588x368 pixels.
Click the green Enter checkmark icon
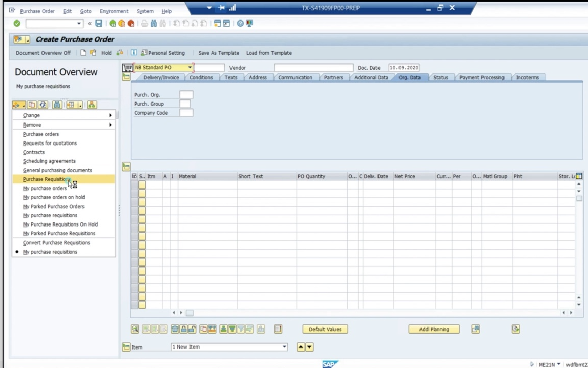(x=17, y=23)
